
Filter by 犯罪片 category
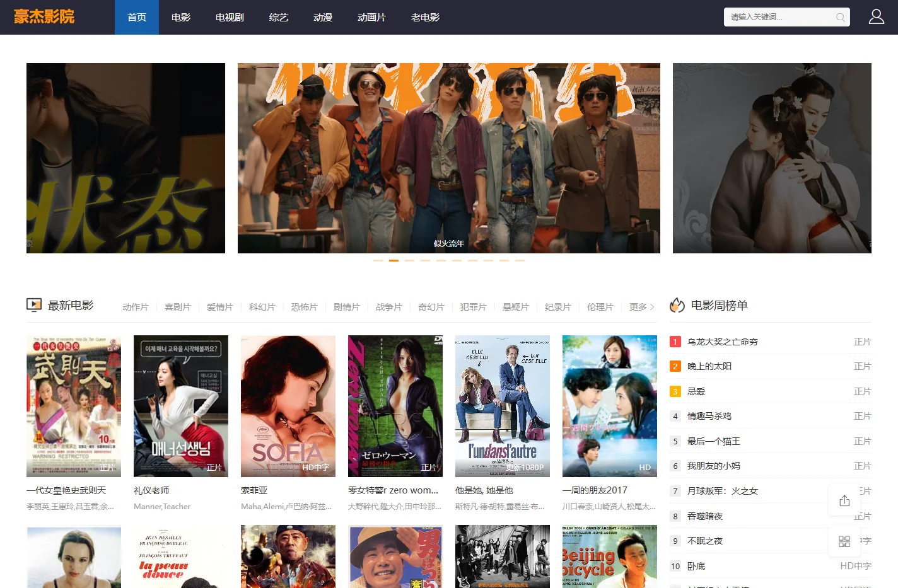coord(474,307)
